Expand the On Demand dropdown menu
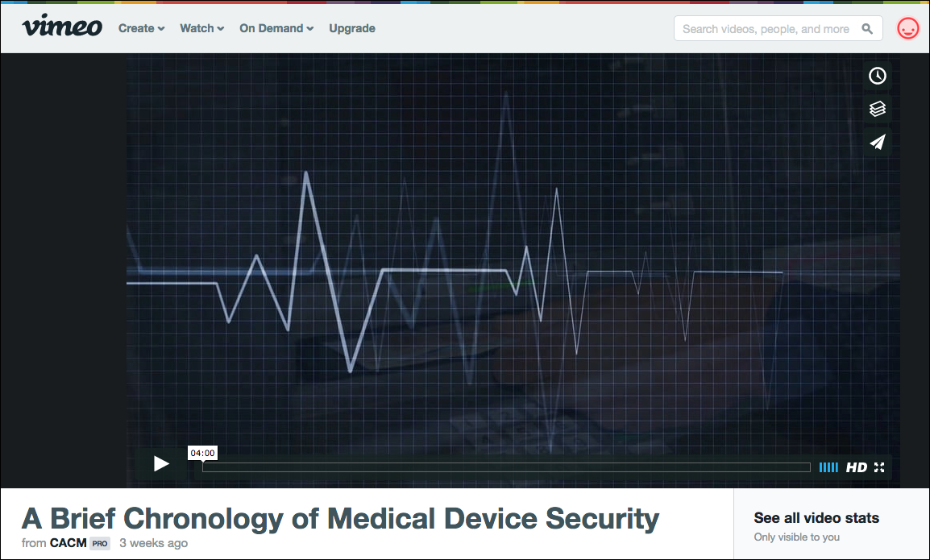This screenshot has height=560, width=930. coord(276,28)
